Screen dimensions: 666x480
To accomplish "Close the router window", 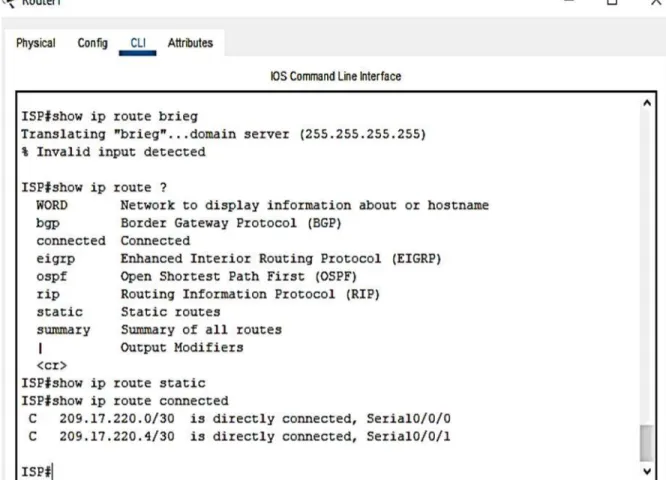I will point(657,2).
